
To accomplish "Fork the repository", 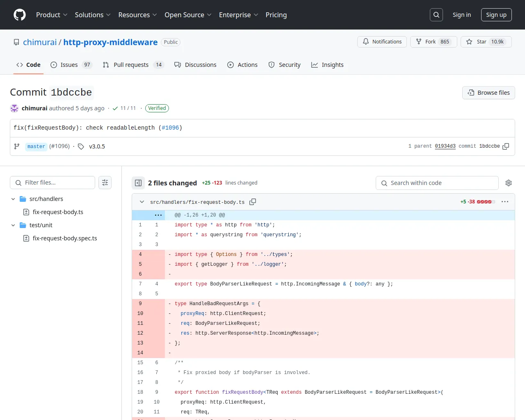I will (434, 42).
